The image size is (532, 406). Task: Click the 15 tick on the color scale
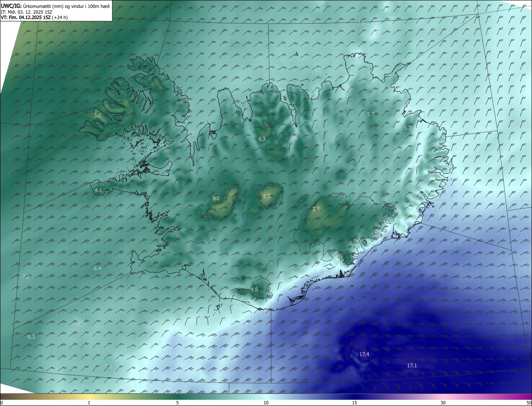[x=355, y=403]
